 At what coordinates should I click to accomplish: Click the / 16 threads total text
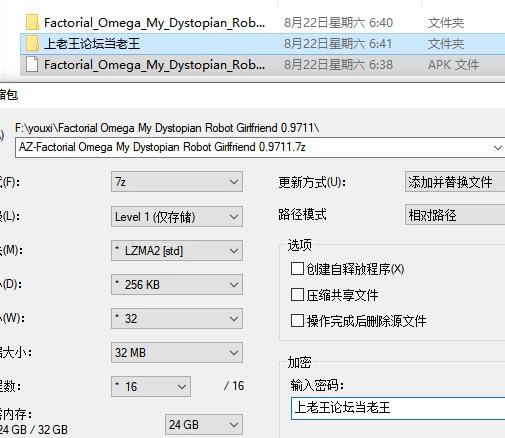(x=234, y=386)
